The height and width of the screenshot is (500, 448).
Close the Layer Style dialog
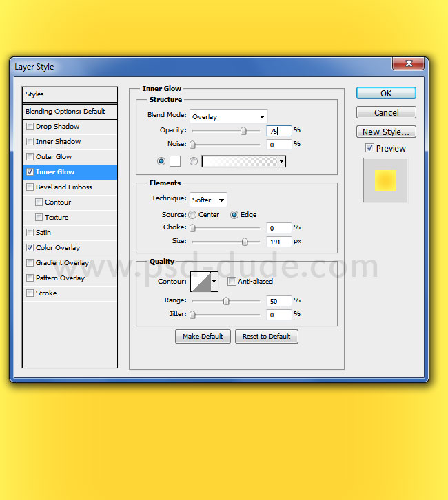(409, 63)
